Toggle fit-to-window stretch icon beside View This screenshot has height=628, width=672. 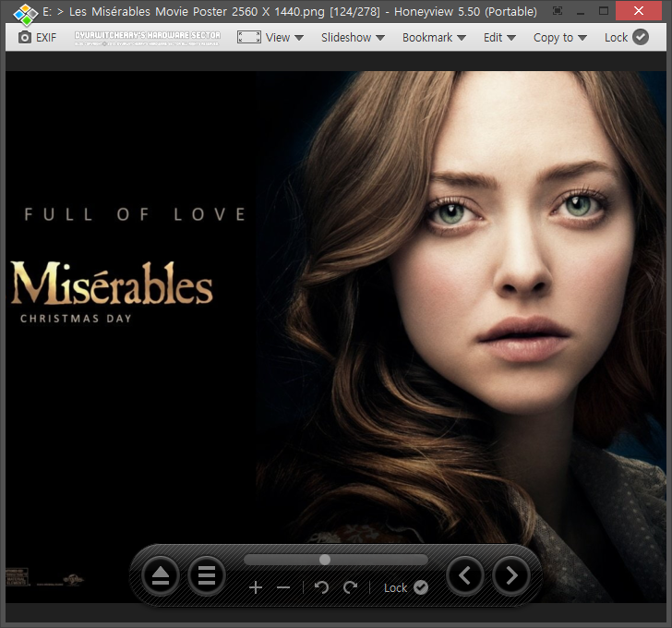point(249,37)
